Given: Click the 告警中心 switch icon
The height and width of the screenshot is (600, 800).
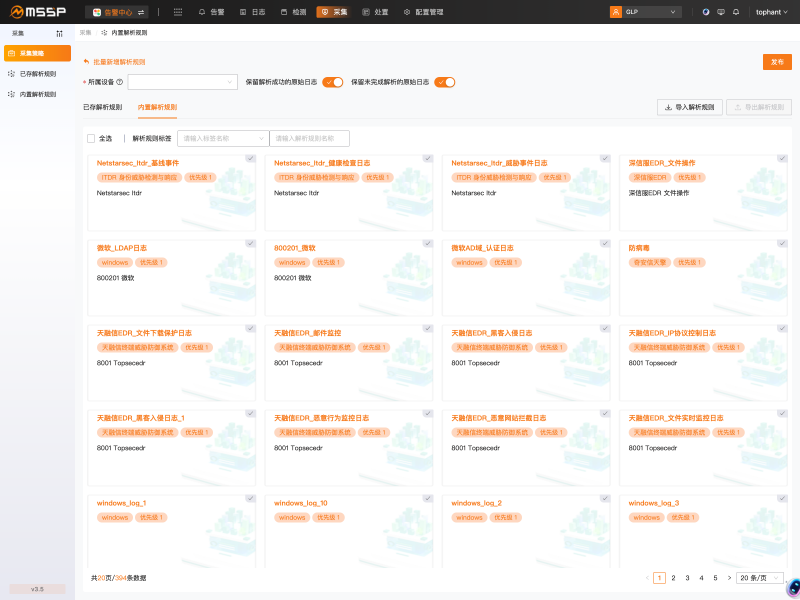Looking at the screenshot, I should (x=141, y=12).
